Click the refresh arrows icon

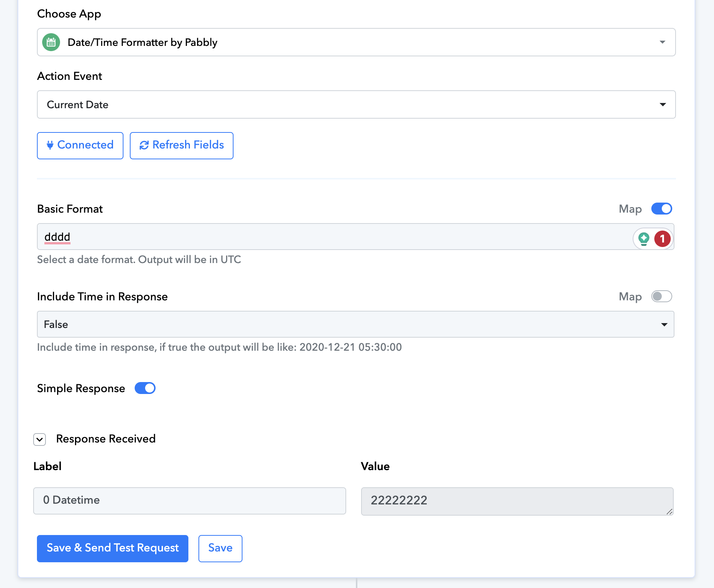(144, 145)
